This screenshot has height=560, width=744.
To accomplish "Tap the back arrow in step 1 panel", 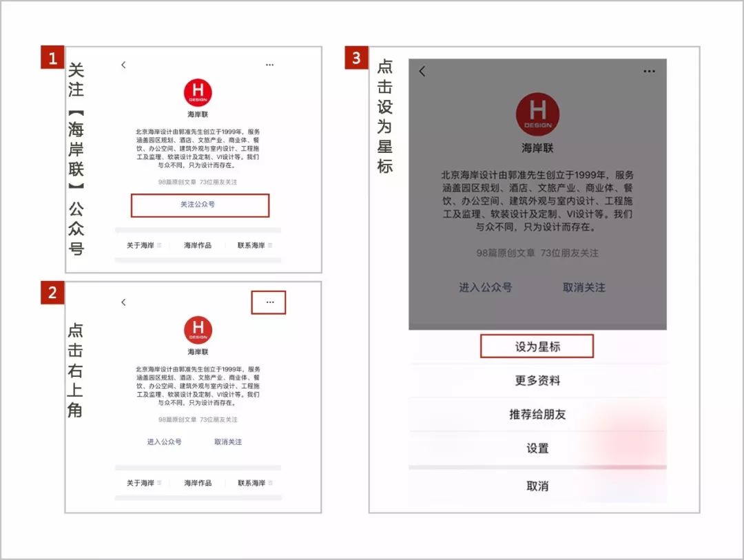I will pos(123,65).
